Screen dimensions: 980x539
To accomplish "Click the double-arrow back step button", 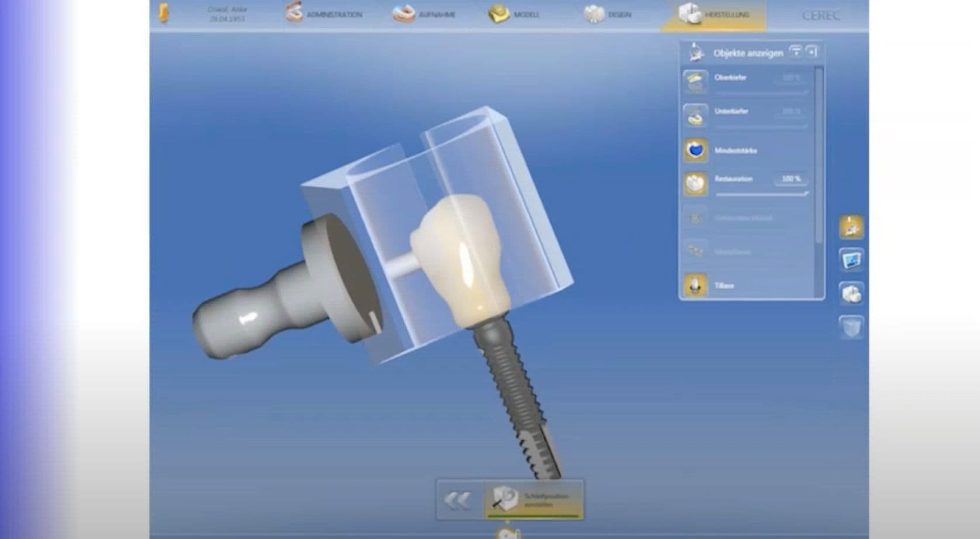I will [458, 500].
